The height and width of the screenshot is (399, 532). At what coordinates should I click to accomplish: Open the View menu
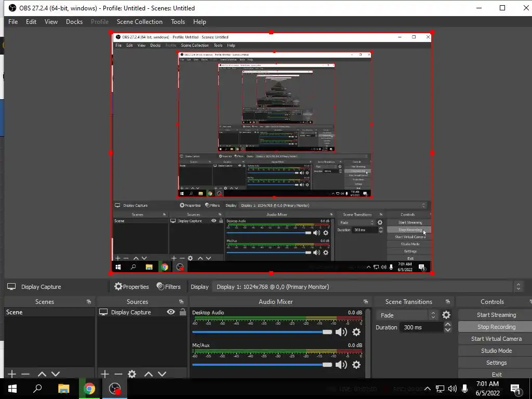tap(51, 22)
